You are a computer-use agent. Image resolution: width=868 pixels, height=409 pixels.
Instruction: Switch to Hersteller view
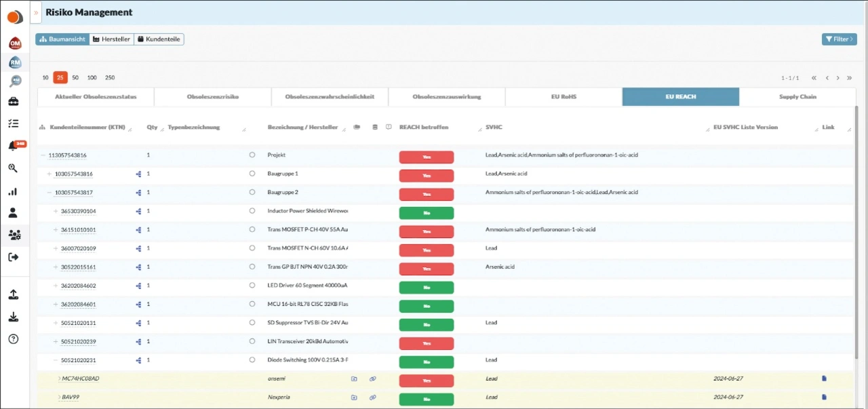point(112,39)
